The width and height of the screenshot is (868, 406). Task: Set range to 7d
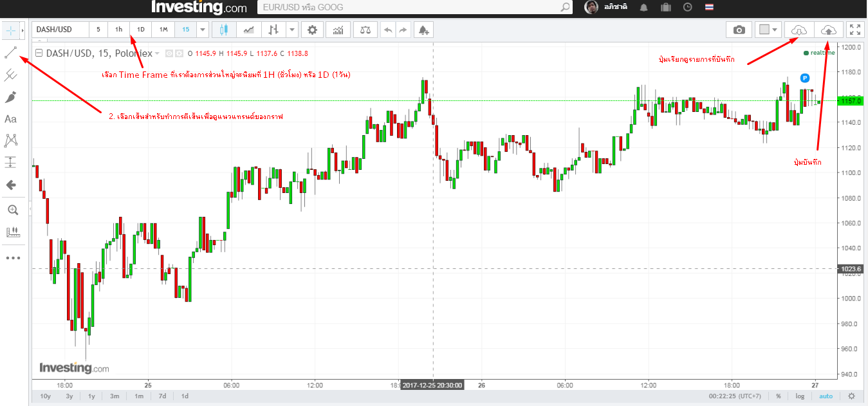pyautogui.click(x=162, y=396)
